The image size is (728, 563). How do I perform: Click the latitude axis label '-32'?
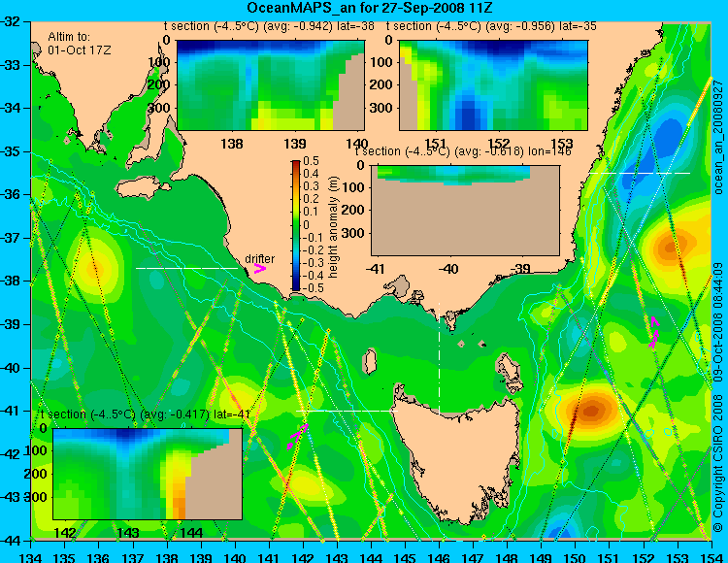11,21
